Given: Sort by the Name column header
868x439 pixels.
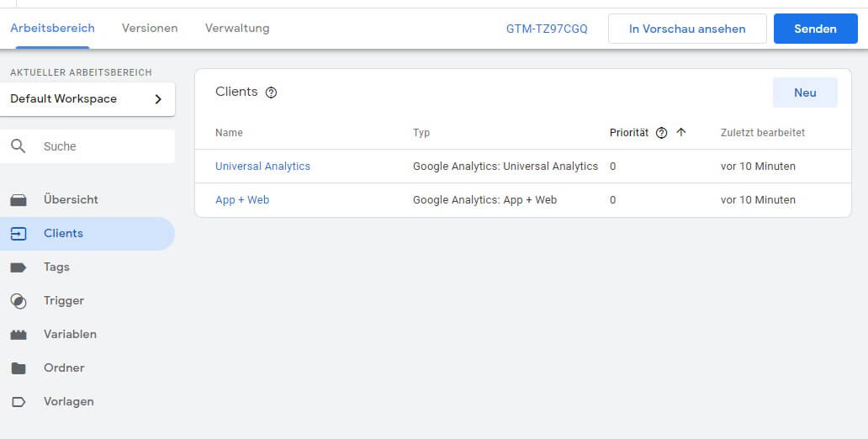Looking at the screenshot, I should coord(229,133).
